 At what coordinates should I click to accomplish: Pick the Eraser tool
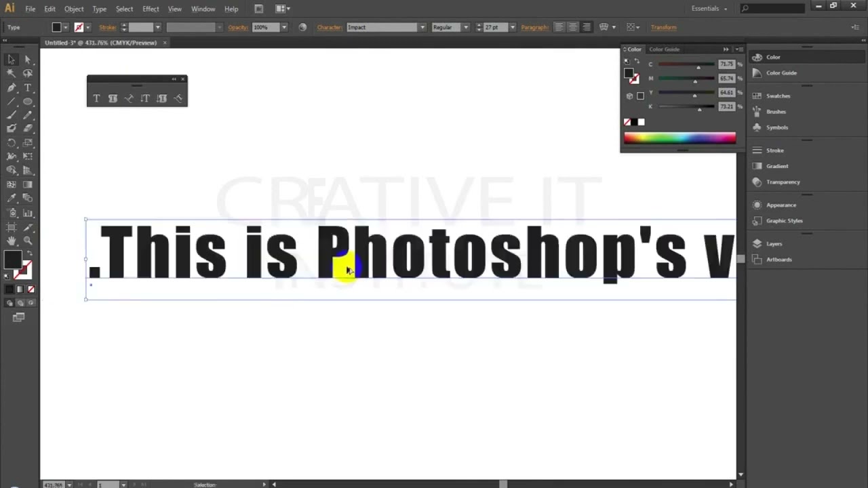tap(28, 128)
